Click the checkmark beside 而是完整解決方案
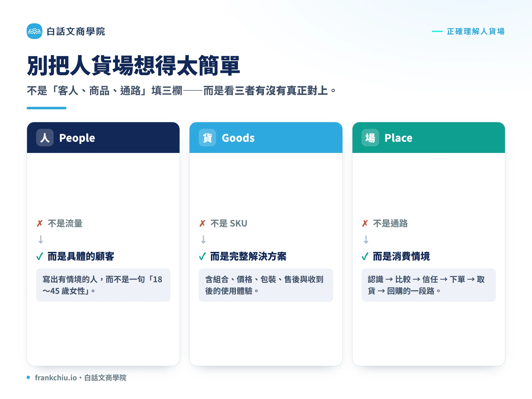532x399 pixels. 202,256
